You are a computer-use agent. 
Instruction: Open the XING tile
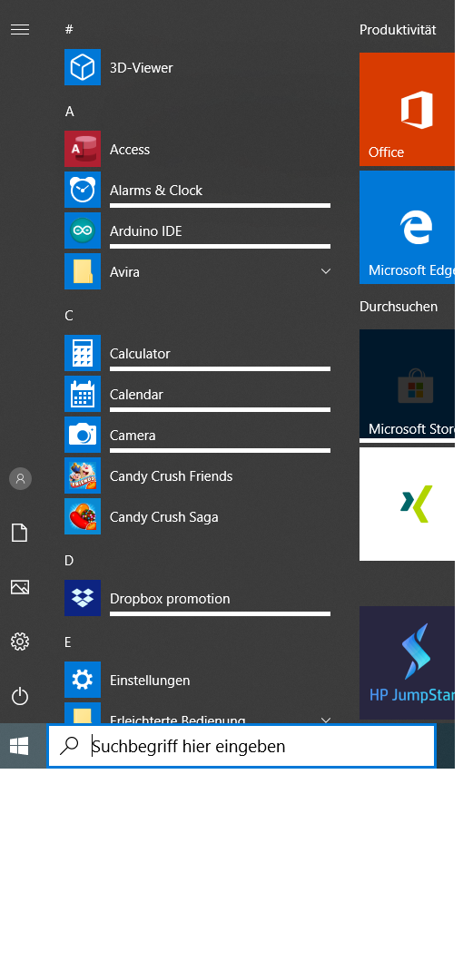click(407, 504)
